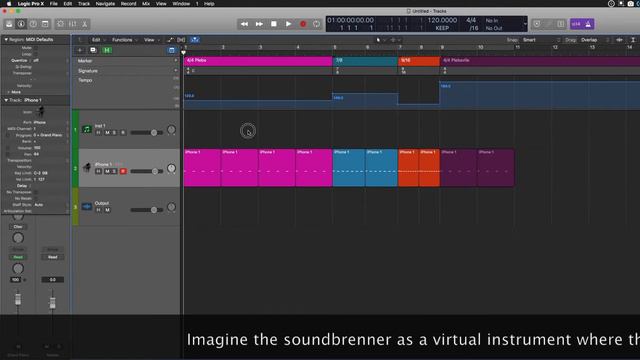
Task: Toggle Show Automation icon
Action: click(x=170, y=40)
